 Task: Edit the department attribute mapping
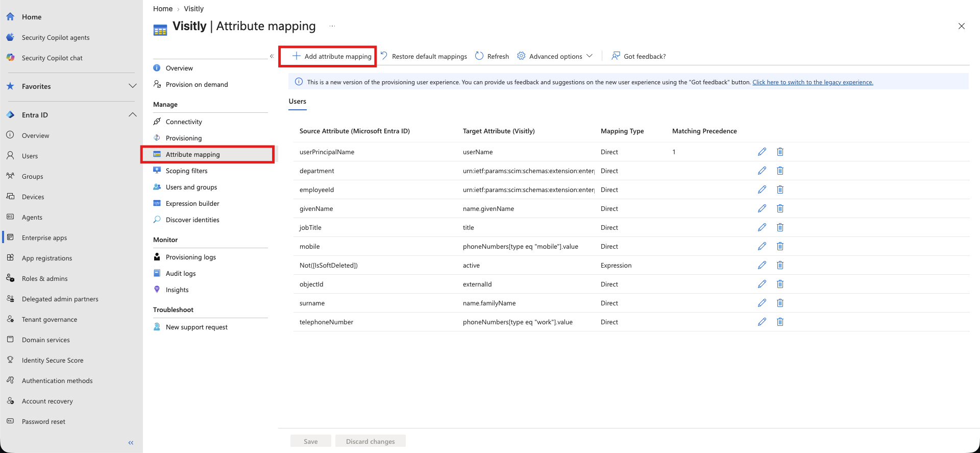pos(762,171)
